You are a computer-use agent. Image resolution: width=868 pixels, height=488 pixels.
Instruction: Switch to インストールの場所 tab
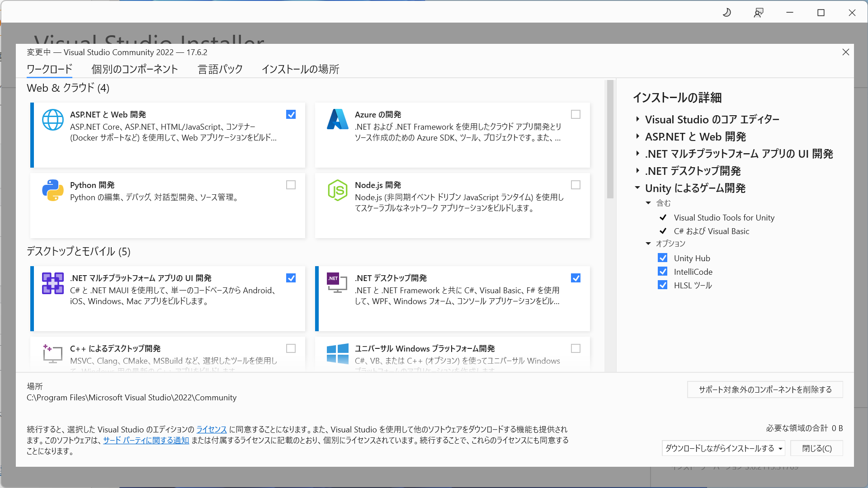point(300,69)
